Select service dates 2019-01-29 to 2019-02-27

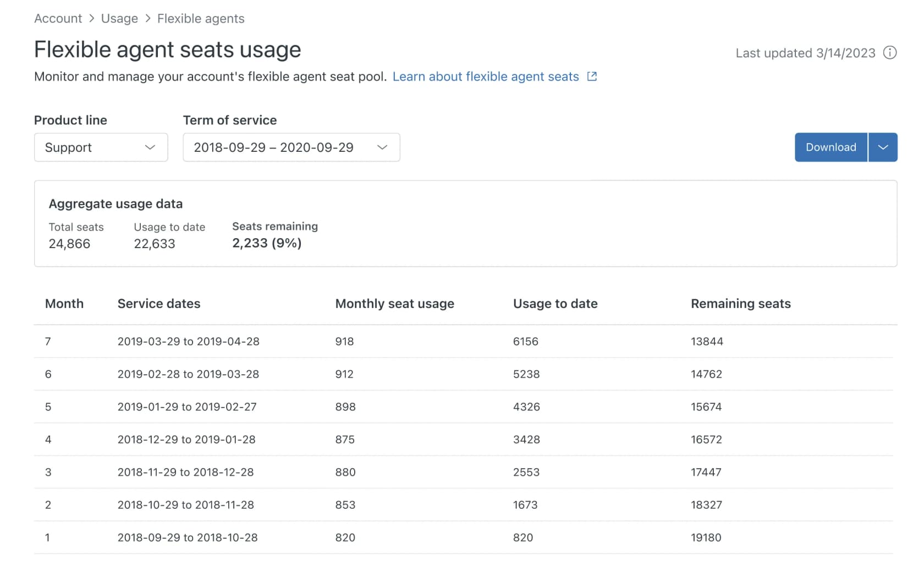point(187,407)
